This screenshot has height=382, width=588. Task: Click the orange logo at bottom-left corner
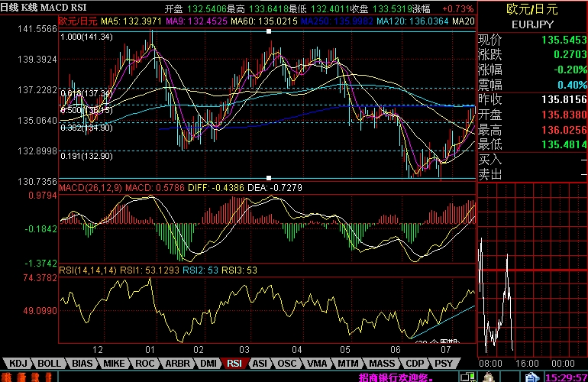coord(28,377)
